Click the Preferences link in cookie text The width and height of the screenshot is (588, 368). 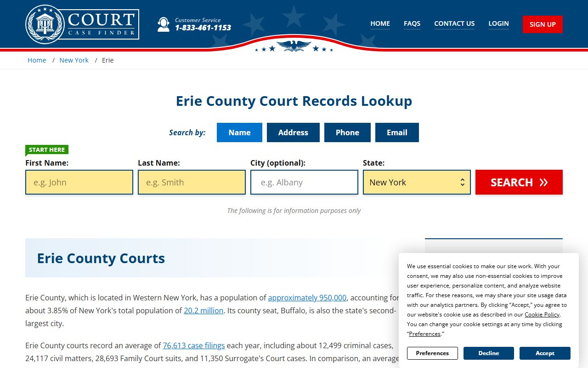coord(424,334)
